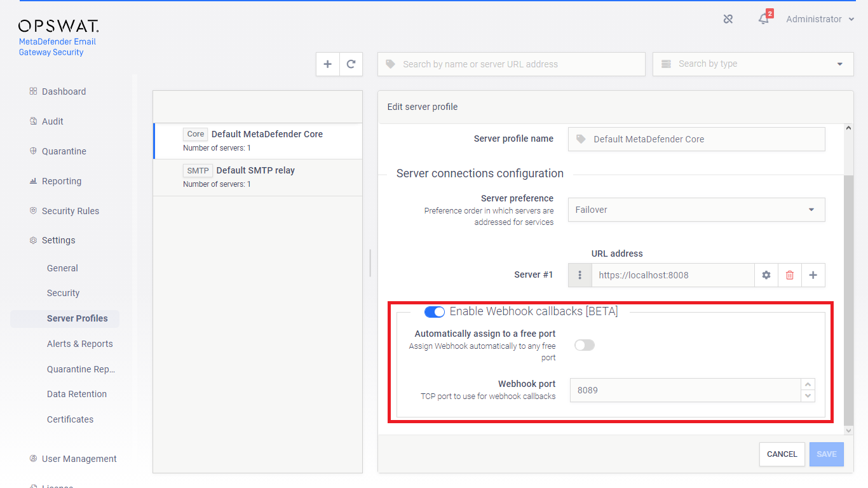
Task: Open Quarantine Reports settings submenu
Action: click(81, 369)
